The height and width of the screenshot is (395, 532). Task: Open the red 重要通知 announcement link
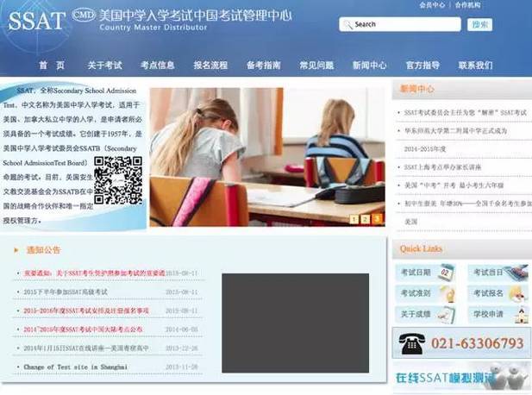[94, 273]
